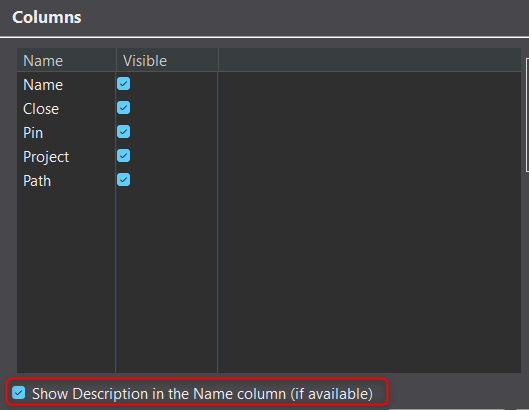This screenshot has width=529, height=410.
Task: Disable visibility of the Pin column
Action: [123, 132]
